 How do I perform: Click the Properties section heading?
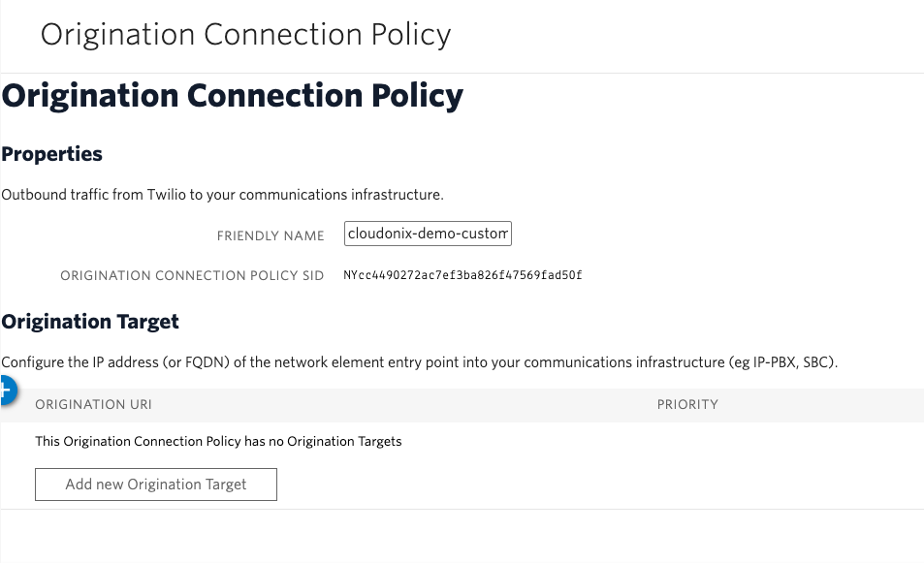52,154
